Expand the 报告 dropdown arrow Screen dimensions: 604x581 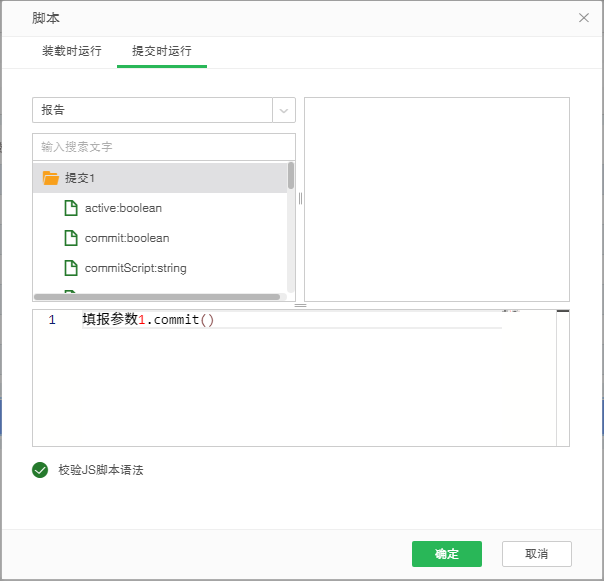coord(284,110)
